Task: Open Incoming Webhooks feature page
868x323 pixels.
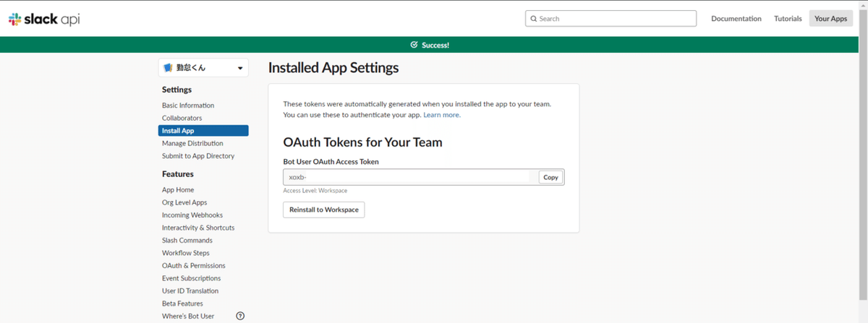Action: pyautogui.click(x=192, y=215)
